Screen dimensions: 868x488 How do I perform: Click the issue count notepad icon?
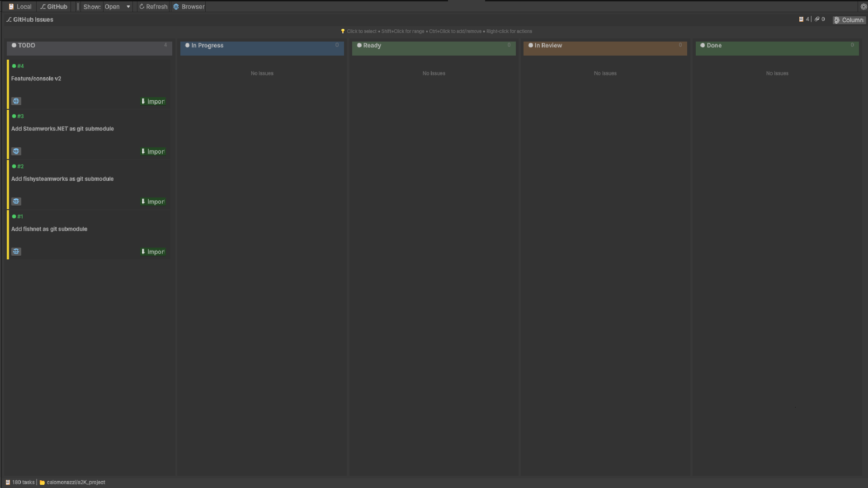[801, 19]
